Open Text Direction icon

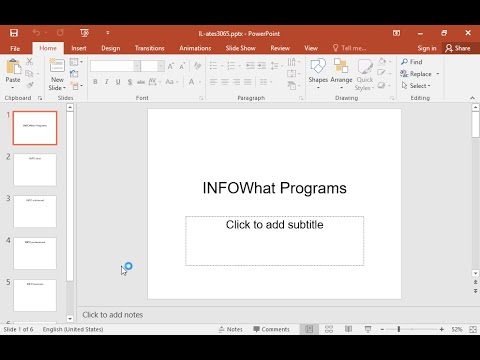292,62
